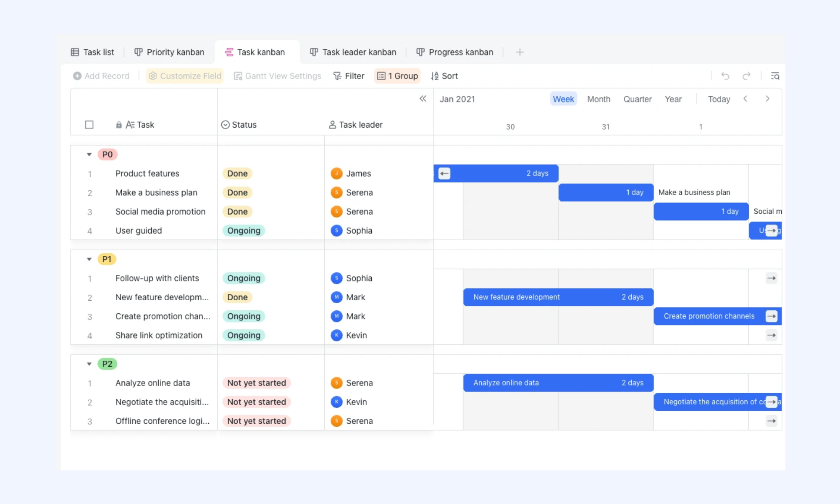Tick the select all records checkbox
This screenshot has width=840, height=504.
(89, 125)
